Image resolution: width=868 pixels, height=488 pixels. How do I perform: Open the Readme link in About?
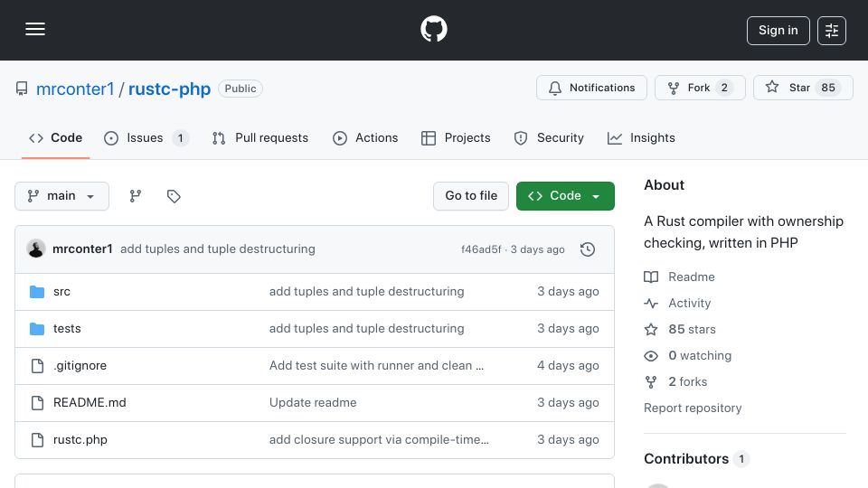point(692,277)
